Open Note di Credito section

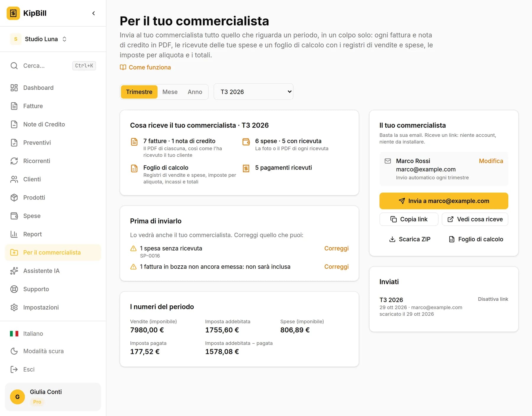[x=53, y=124]
